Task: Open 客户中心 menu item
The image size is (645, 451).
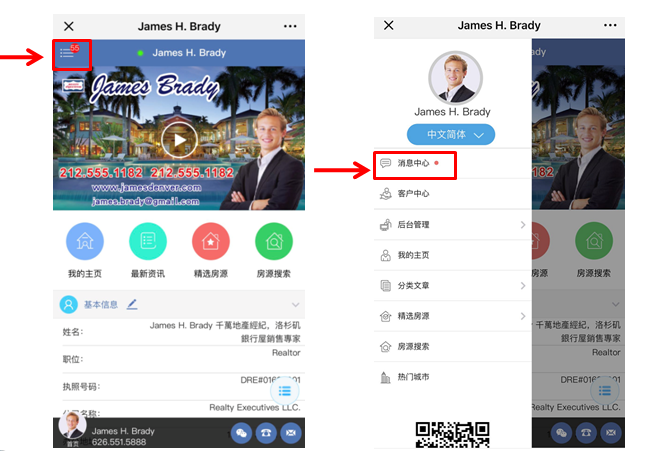Action: [x=452, y=194]
